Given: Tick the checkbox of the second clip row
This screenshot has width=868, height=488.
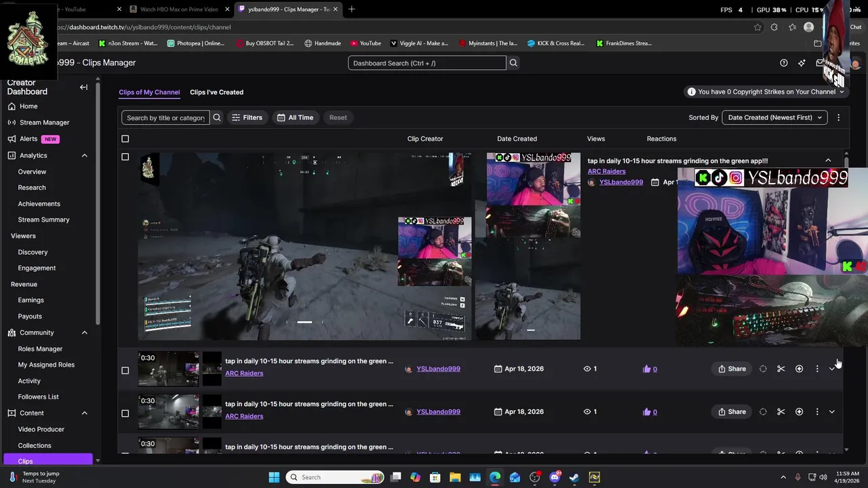Looking at the screenshot, I should 125,371.
